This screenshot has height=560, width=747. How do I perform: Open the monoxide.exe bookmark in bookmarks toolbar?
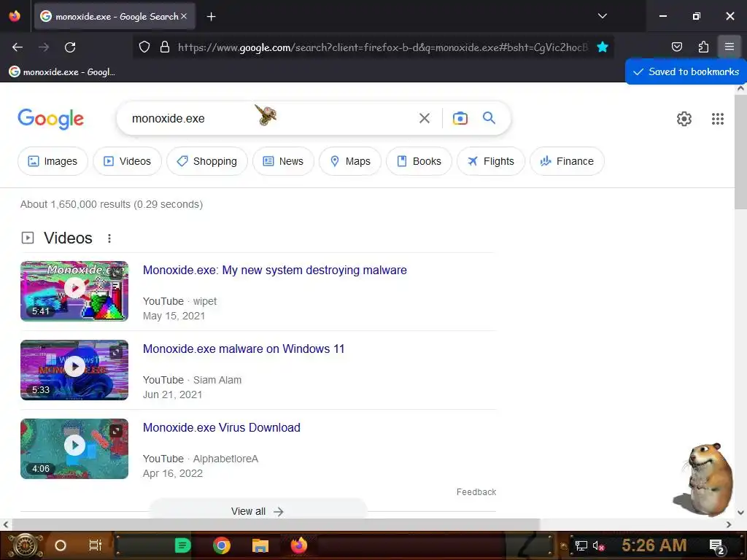coord(62,72)
